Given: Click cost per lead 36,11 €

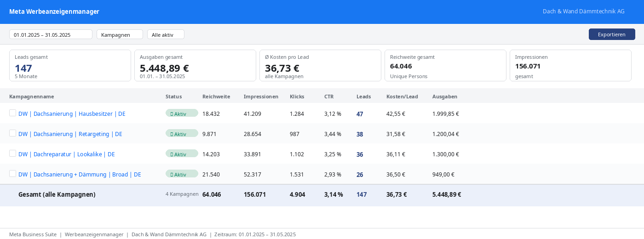Looking at the screenshot, I should (x=396, y=154).
